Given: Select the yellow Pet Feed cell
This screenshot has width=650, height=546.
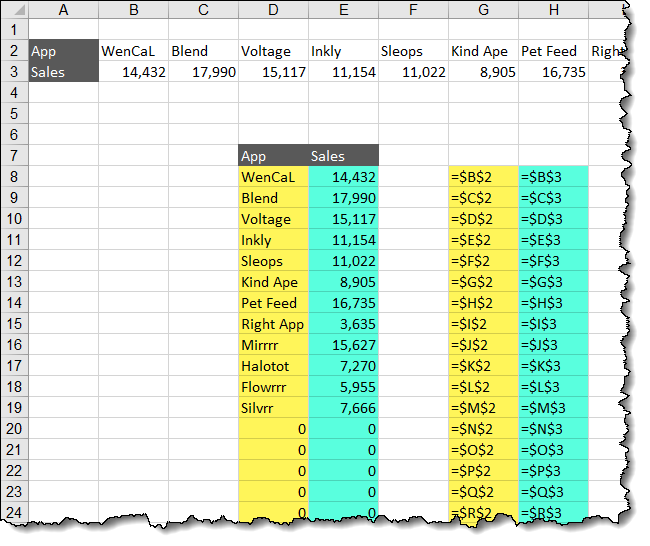Looking at the screenshot, I should click(273, 303).
